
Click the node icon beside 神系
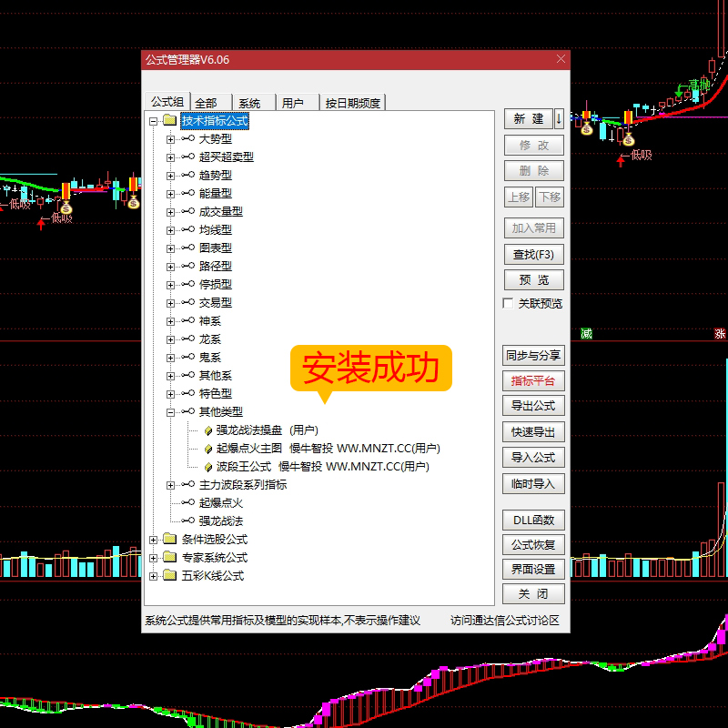(188, 320)
